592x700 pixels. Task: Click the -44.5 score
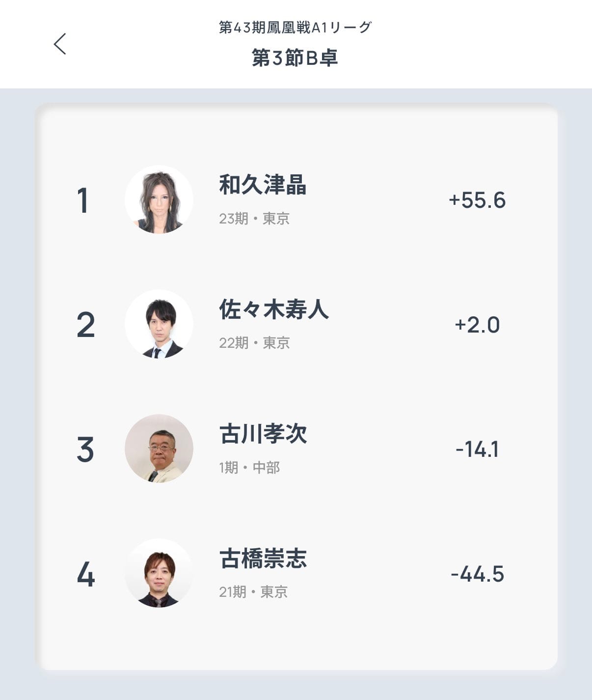(x=477, y=574)
